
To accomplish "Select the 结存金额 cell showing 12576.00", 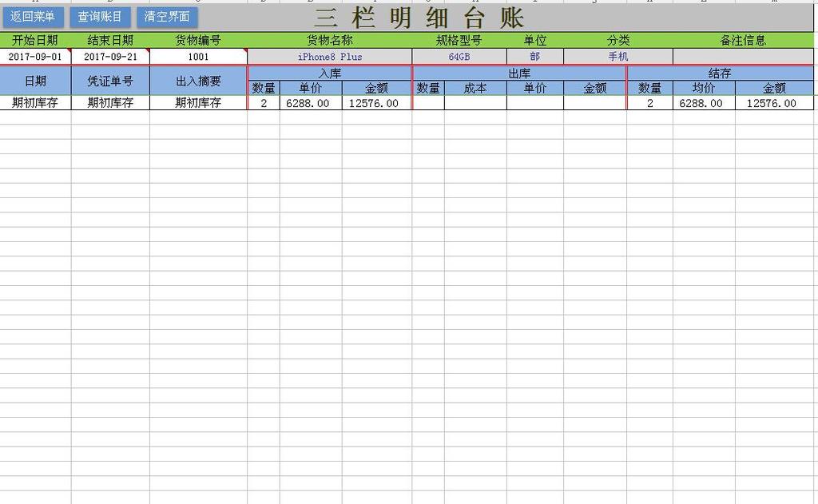I will click(x=771, y=102).
